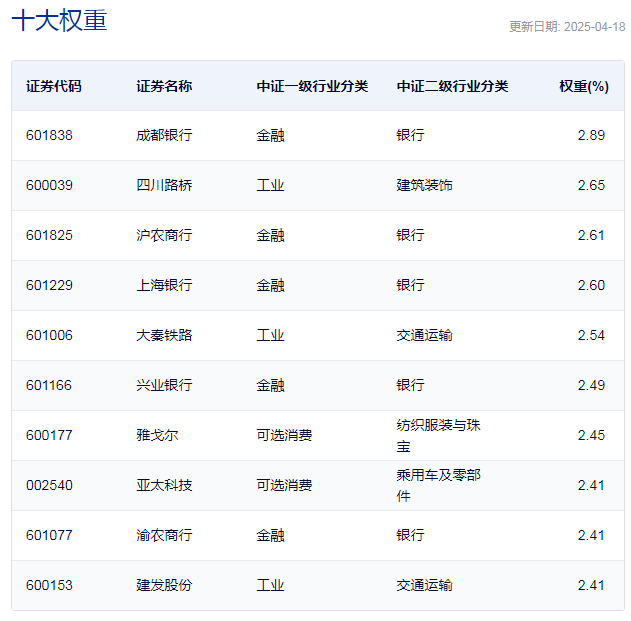Click the 权重(%) column header
The height and width of the screenshot is (621, 631).
coord(584,86)
